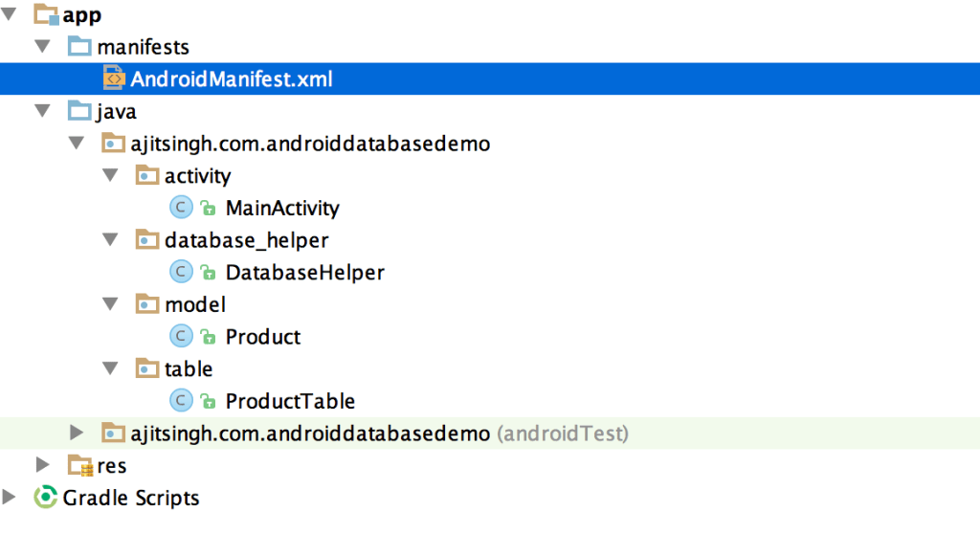Expand the res folder
This screenshot has height=534, width=980.
click(x=42, y=466)
